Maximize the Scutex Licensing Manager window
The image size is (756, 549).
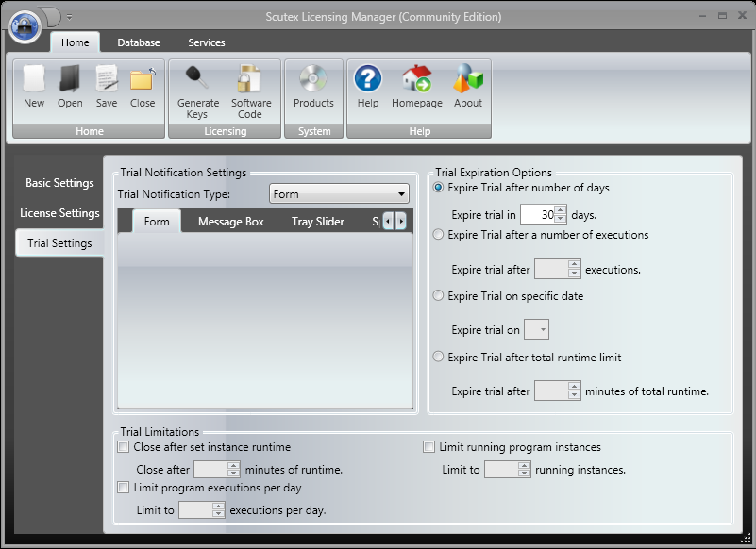pos(722,16)
